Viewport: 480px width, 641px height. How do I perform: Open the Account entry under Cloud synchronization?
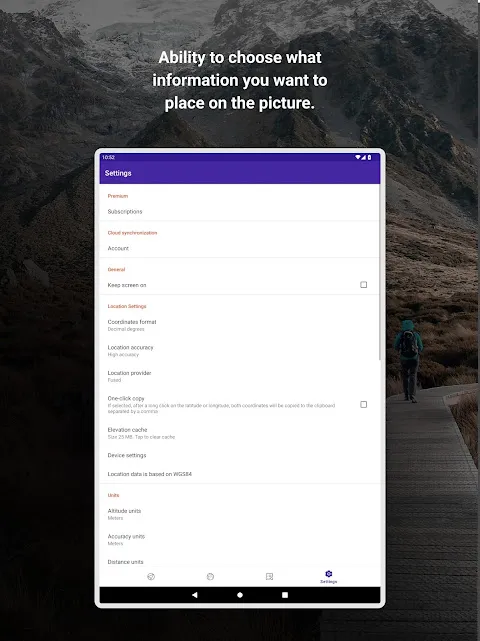click(240, 248)
